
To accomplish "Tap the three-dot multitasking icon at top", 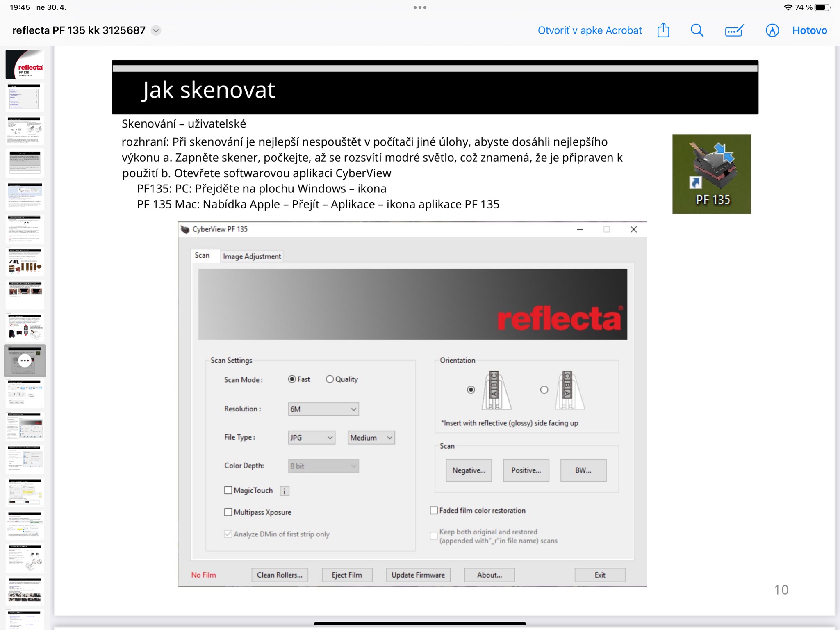I will point(420,7).
